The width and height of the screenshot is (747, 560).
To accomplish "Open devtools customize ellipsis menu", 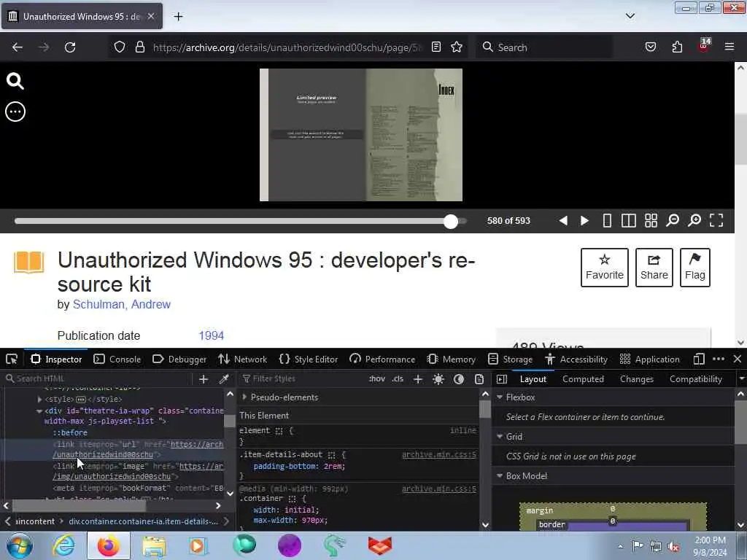I will tap(719, 359).
